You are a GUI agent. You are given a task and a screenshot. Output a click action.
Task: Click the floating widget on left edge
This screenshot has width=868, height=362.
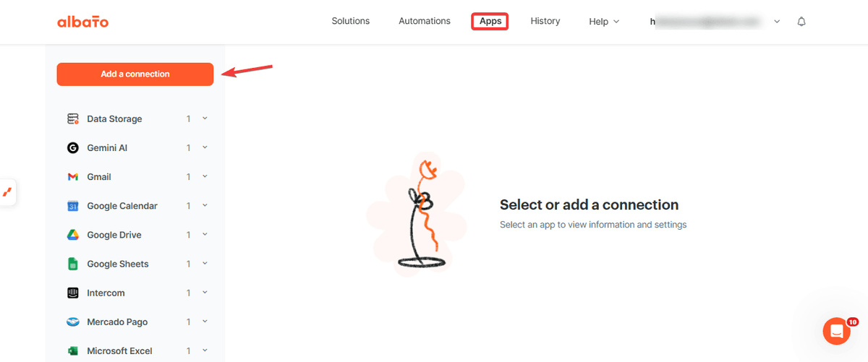point(7,192)
